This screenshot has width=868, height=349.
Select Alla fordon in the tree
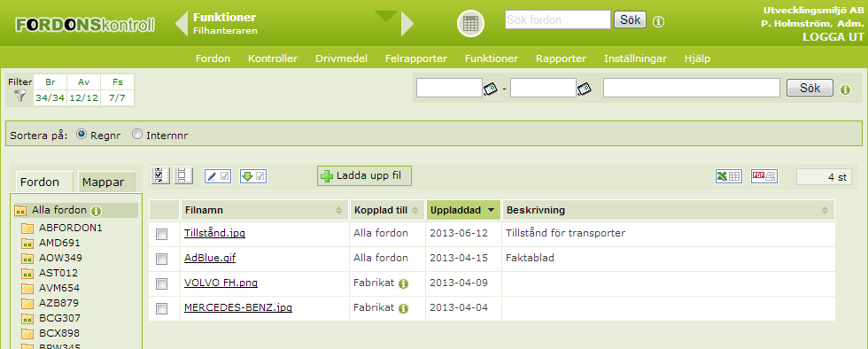click(58, 210)
